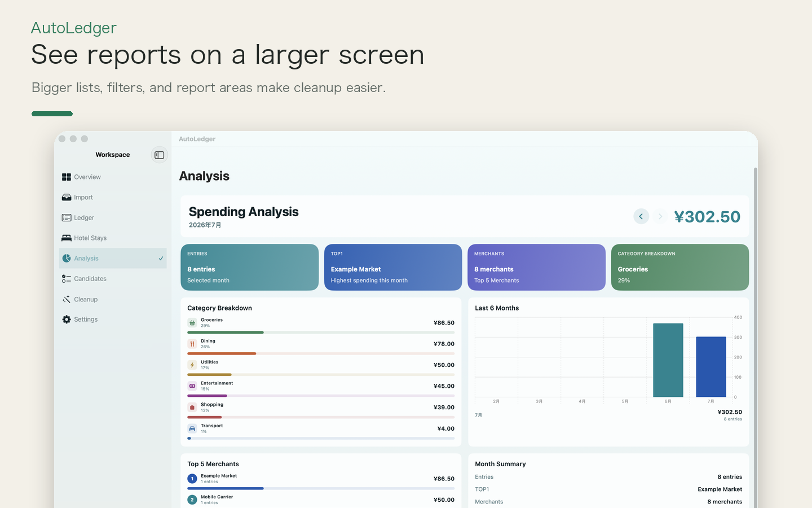Click the Entertainment amount ¥45.00
812x508 pixels.
coord(444,386)
